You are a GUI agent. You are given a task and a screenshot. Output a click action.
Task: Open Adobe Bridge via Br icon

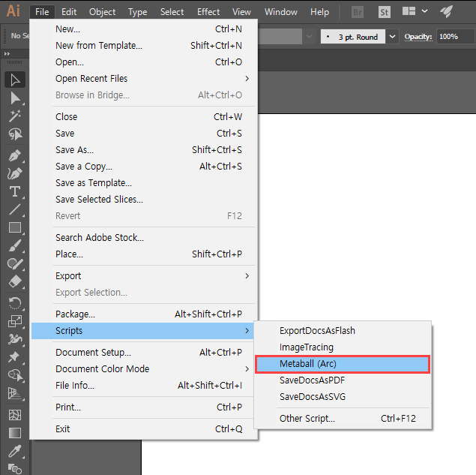(358, 12)
